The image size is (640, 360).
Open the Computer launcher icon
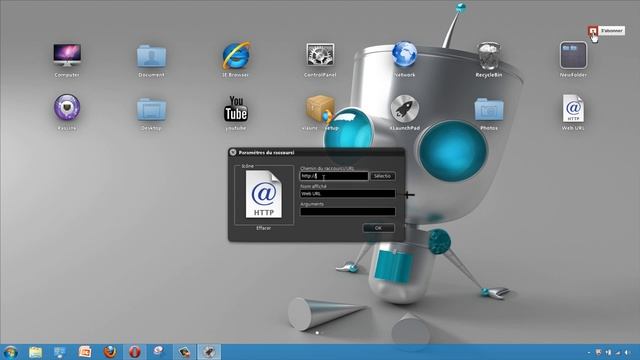[67, 56]
